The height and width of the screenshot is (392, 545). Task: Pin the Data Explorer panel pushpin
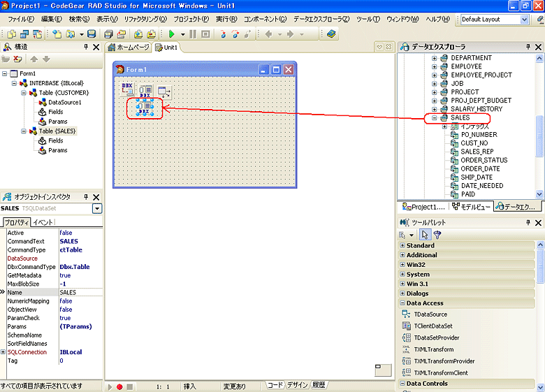coord(528,47)
